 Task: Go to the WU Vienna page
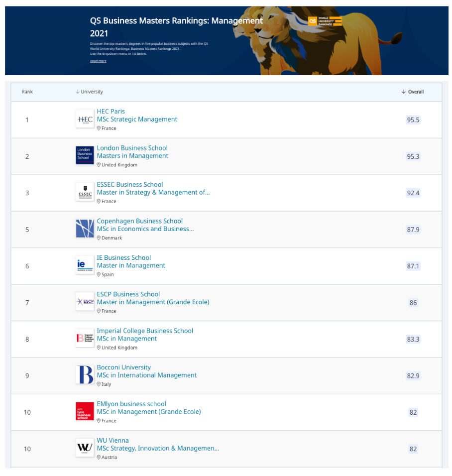point(113,441)
